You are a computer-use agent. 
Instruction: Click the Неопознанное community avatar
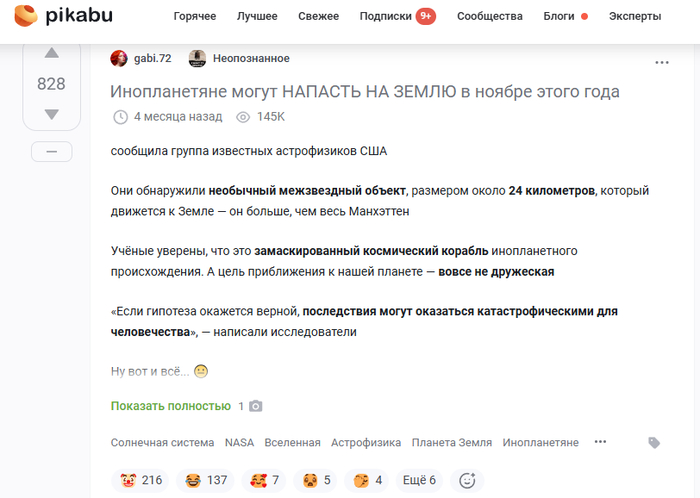197,58
